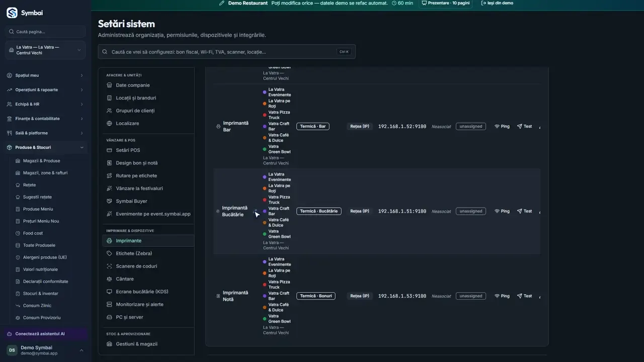
Task: Click the Rutare pe etichete icon
Action: pos(110,175)
